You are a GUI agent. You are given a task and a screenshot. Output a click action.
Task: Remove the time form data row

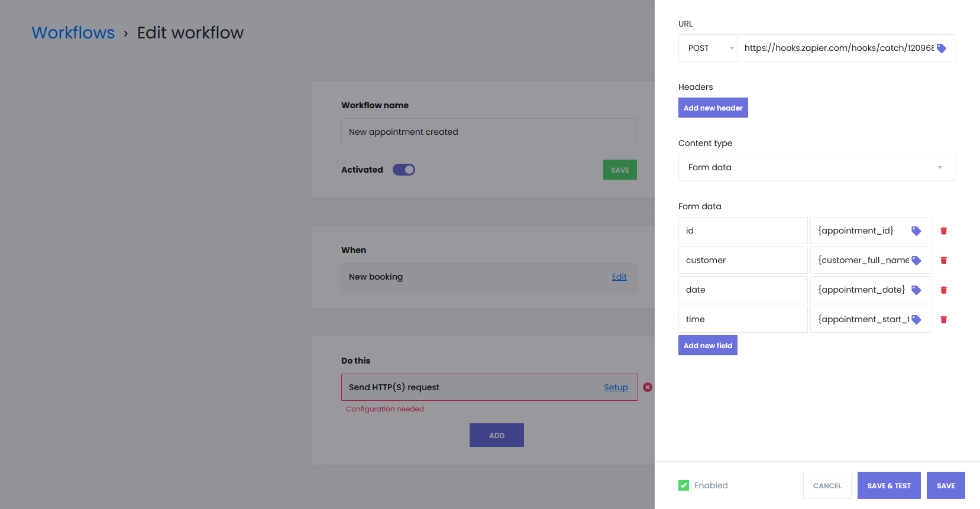pyautogui.click(x=944, y=320)
